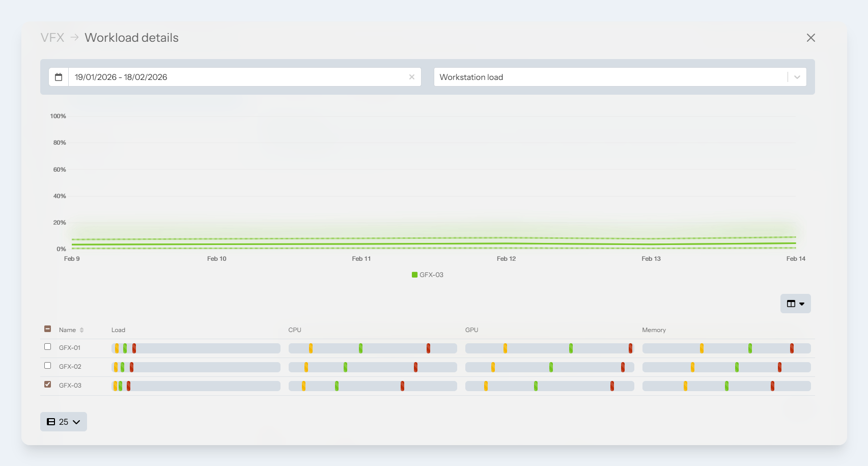Clear the date range with X icon

pos(411,77)
